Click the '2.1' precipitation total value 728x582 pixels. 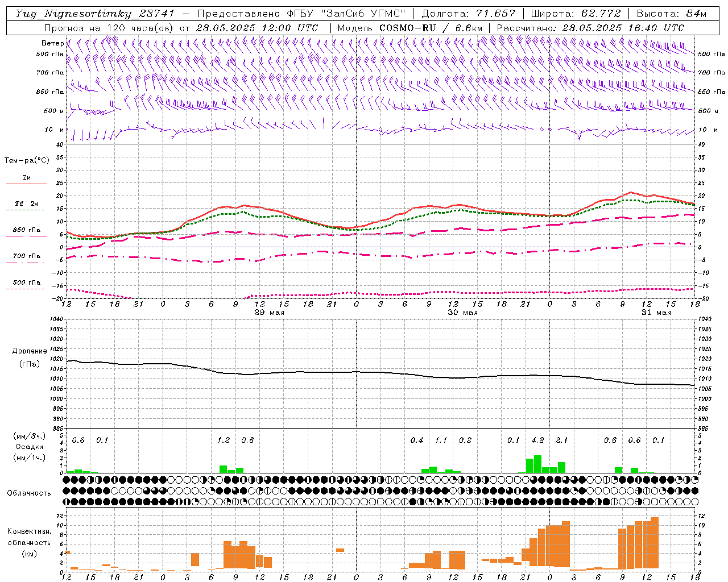pos(561,440)
